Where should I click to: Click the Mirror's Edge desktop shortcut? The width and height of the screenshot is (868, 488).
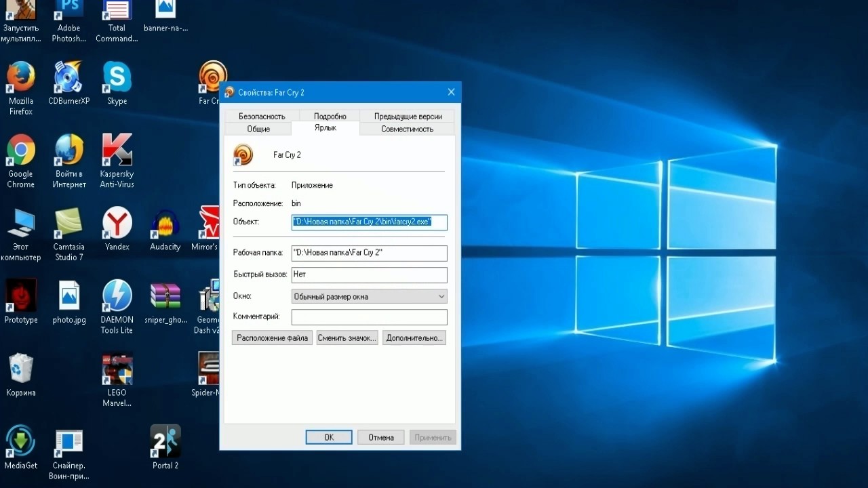(x=205, y=229)
